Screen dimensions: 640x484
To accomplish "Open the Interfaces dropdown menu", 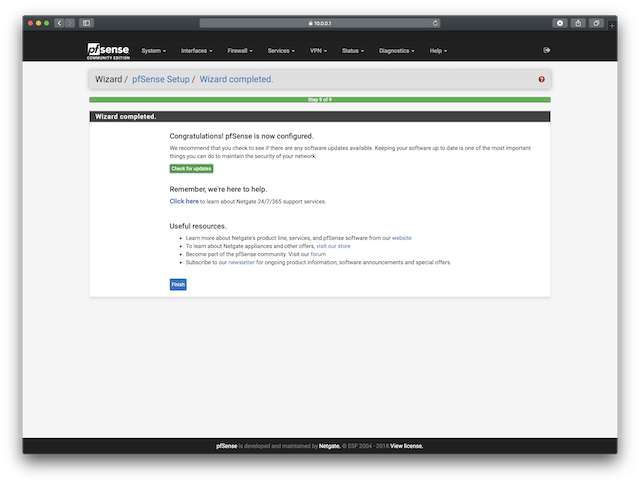I will click(x=197, y=51).
